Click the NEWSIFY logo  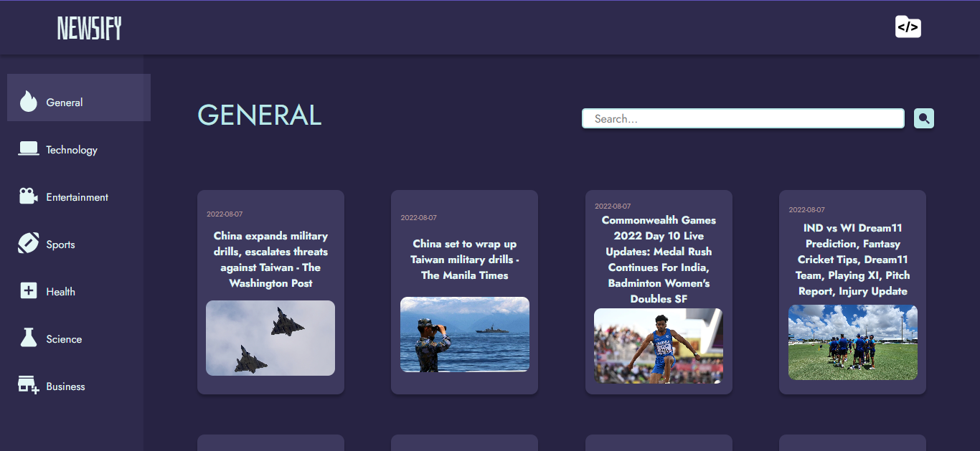coord(89,28)
